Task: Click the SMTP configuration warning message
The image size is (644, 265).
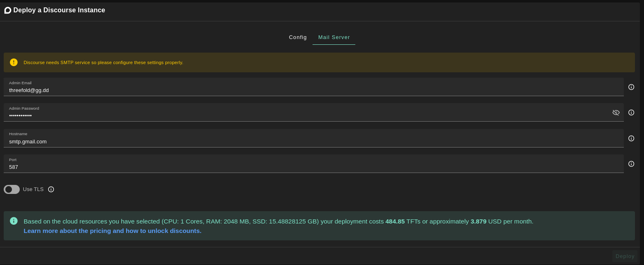Action: point(103,62)
